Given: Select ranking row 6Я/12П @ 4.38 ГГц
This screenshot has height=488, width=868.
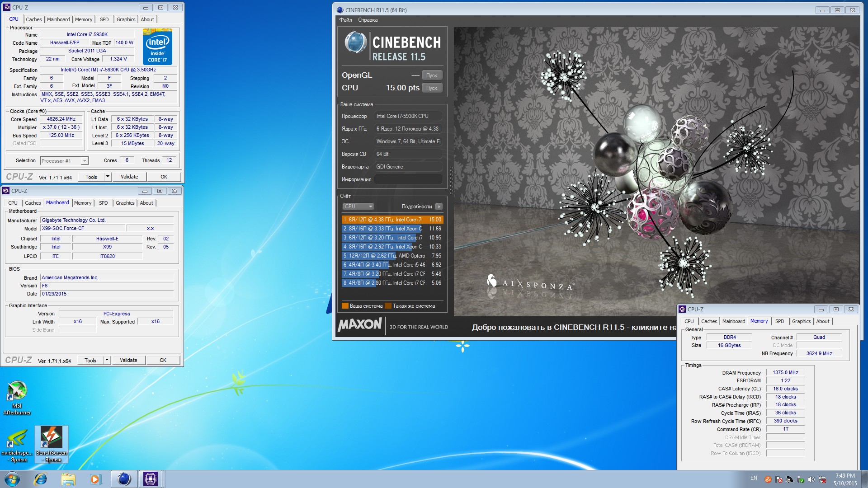Looking at the screenshot, I should pos(392,220).
